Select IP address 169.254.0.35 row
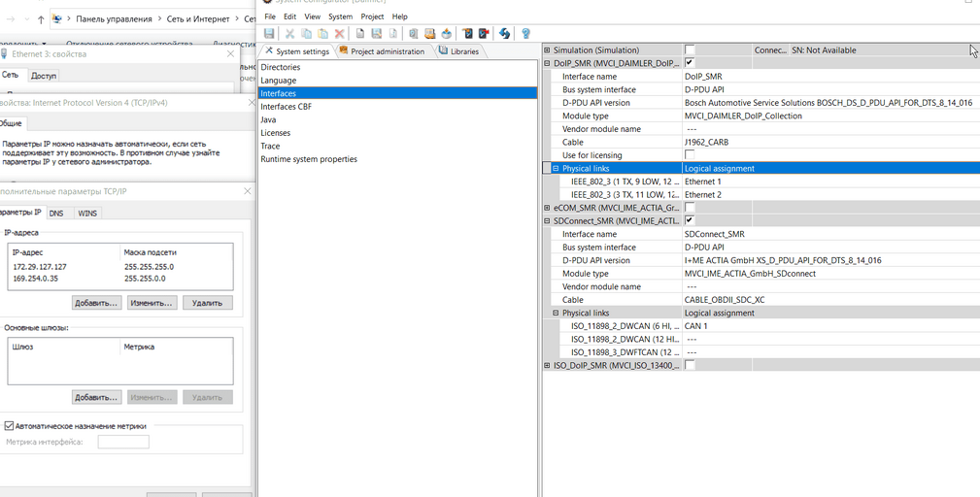Image resolution: width=980 pixels, height=497 pixels. tap(120, 279)
